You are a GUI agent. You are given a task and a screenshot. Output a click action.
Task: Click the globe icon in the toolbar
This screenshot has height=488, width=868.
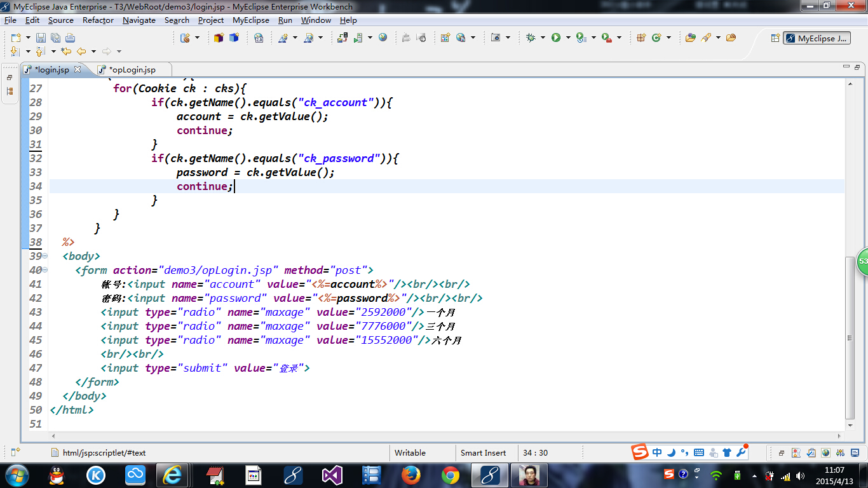tap(383, 38)
